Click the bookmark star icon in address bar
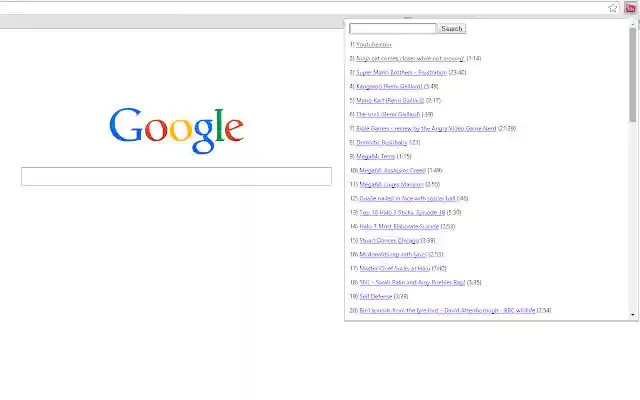 [x=612, y=8]
